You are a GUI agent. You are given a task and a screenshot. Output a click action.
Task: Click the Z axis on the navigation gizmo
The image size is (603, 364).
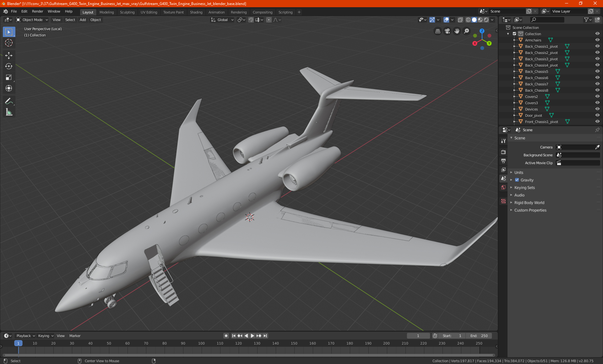tap(482, 31)
